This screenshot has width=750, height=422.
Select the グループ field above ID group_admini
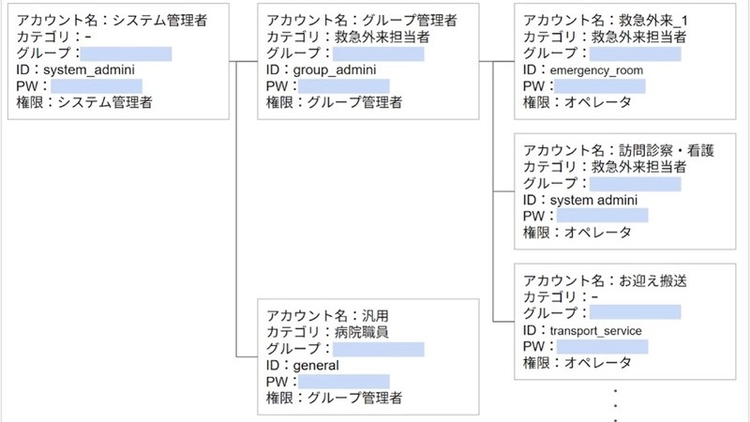pyautogui.click(x=380, y=54)
